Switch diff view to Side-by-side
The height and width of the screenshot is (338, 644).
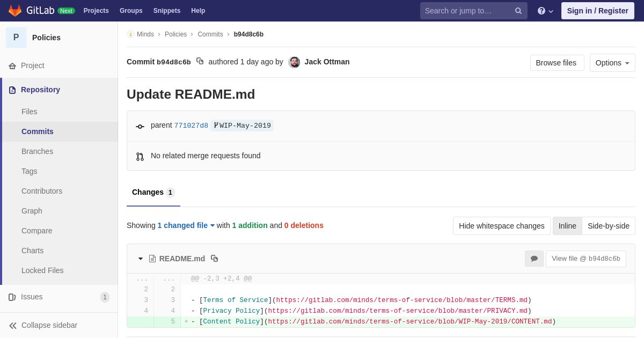[609, 226]
